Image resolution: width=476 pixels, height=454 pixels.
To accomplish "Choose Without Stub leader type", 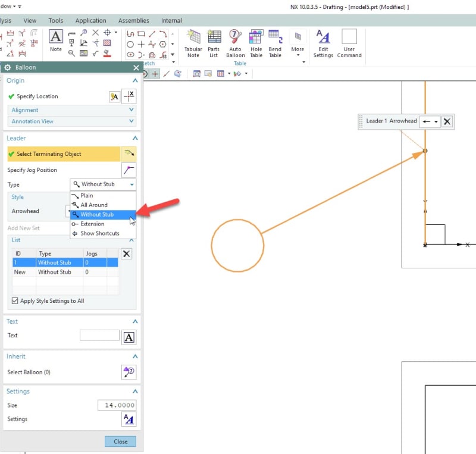I will (103, 214).
